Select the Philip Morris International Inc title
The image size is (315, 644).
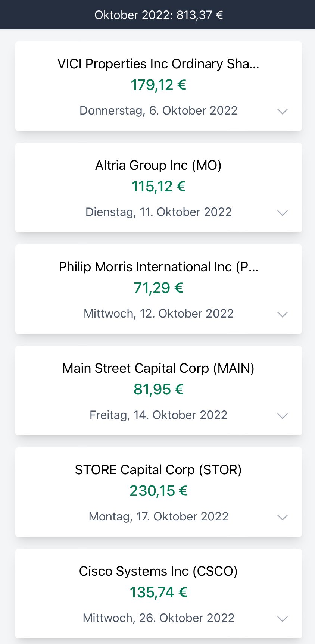tap(158, 267)
